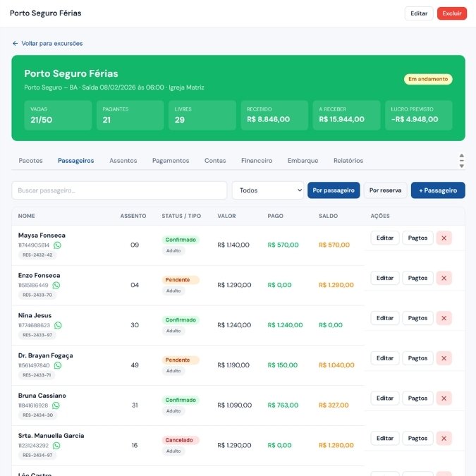The height and width of the screenshot is (476, 476).
Task: Edit passenger Bruna Cassiano
Action: pyautogui.click(x=385, y=398)
